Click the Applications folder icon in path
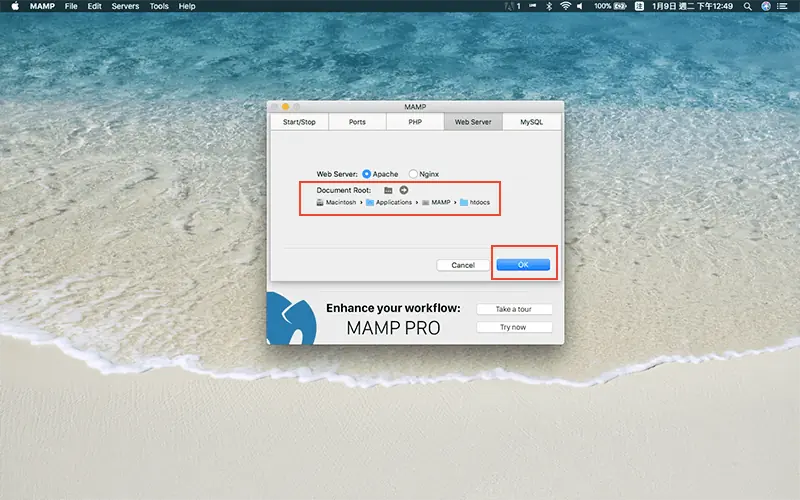The height and width of the screenshot is (500, 800). click(370, 203)
